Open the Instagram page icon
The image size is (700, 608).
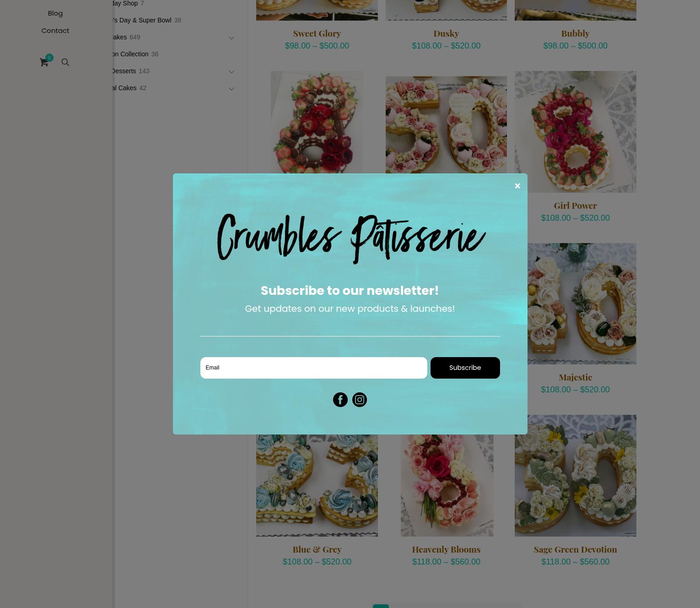pos(359,400)
